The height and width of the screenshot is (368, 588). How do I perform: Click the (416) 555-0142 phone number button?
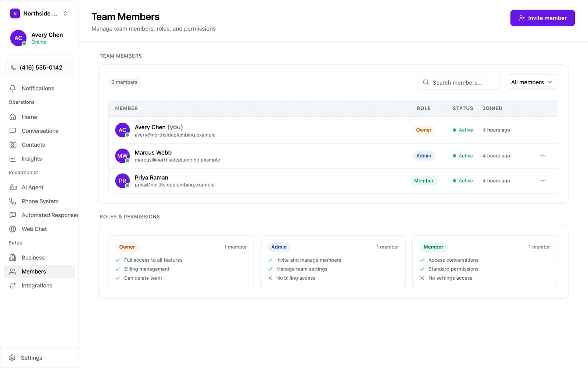tap(39, 68)
